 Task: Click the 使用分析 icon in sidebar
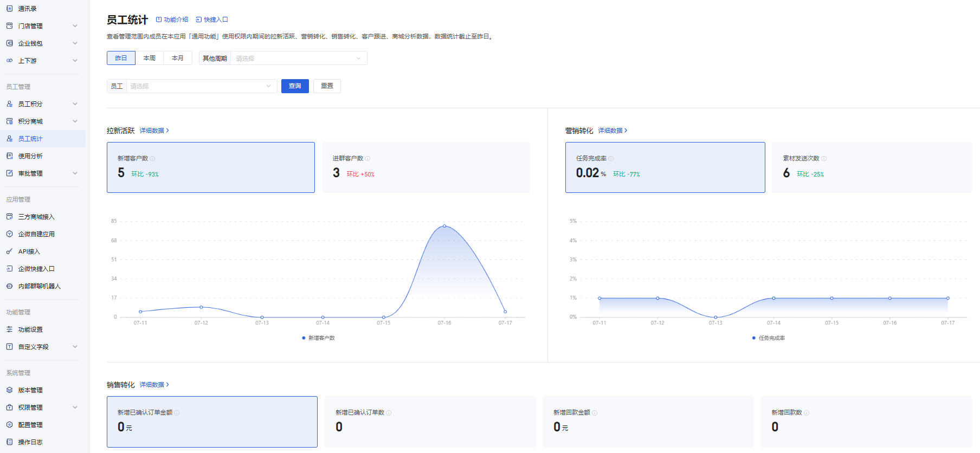pos(9,156)
